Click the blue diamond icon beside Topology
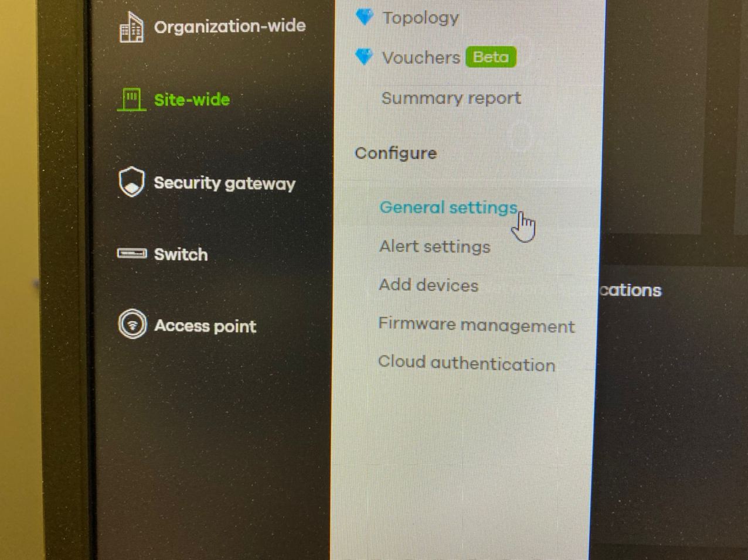 coord(364,18)
